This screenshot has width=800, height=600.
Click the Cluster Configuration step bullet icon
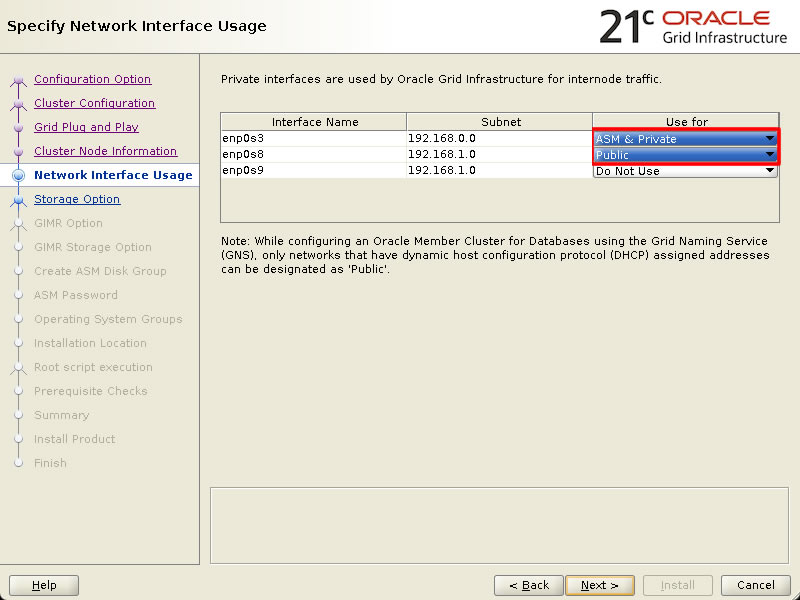pos(19,104)
